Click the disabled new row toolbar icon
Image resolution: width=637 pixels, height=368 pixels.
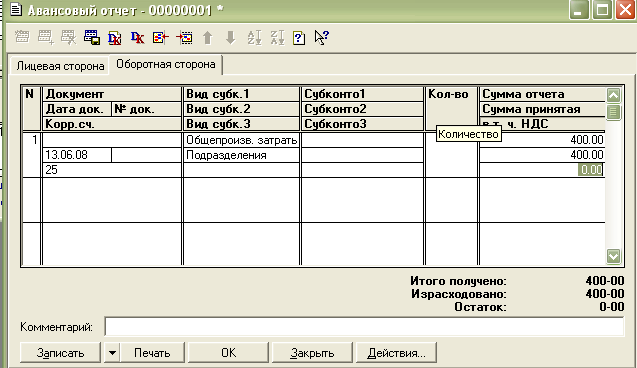[22, 37]
